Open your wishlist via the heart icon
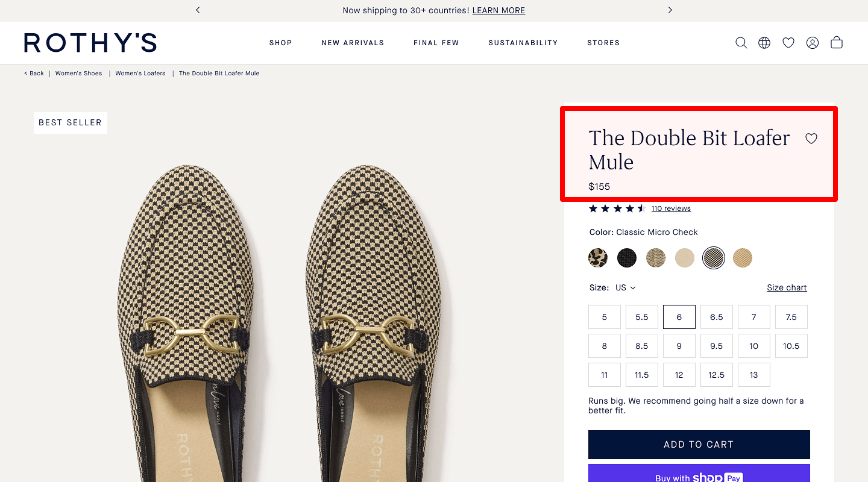 point(788,42)
